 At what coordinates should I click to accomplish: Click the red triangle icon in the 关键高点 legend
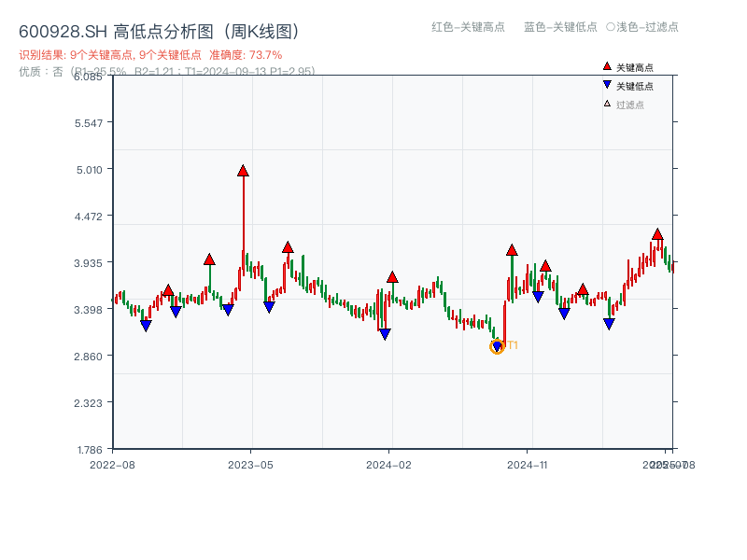(607, 66)
